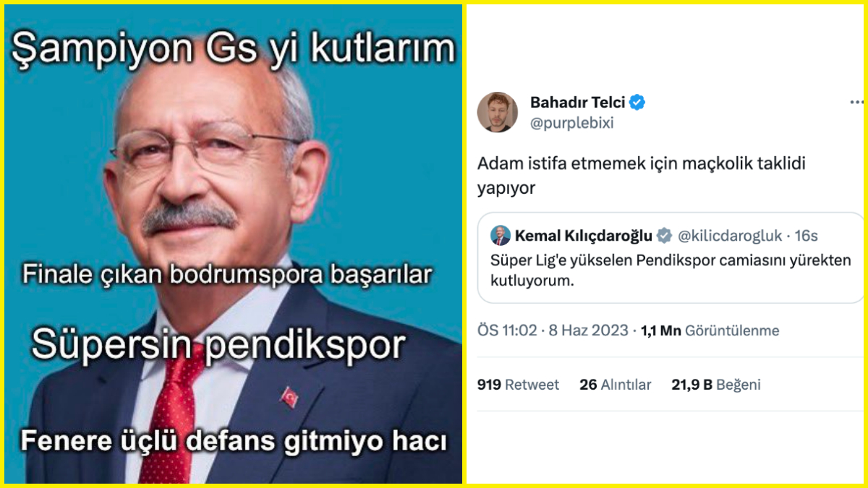This screenshot has height=488, width=868.
Task: Click the 'Süpersin pendikspor' caption on meme
Action: click(x=218, y=346)
